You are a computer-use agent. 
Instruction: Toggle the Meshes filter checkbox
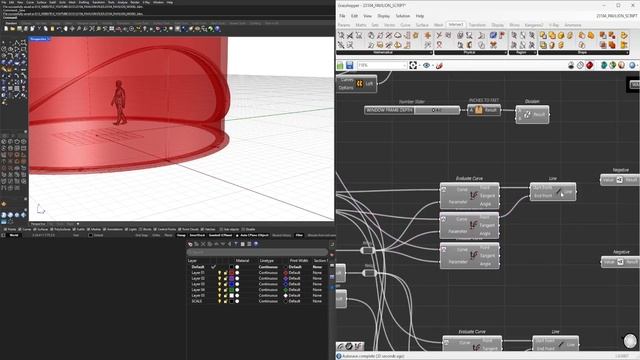pos(89,229)
